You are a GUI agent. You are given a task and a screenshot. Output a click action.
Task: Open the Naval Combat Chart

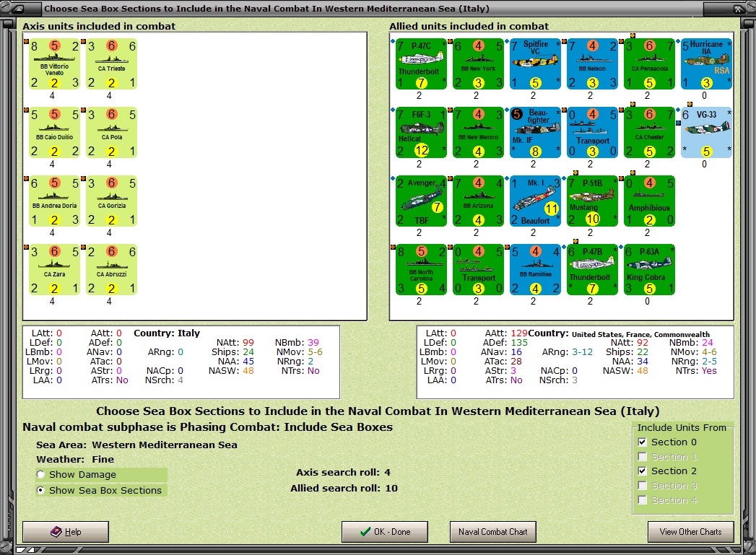[492, 531]
